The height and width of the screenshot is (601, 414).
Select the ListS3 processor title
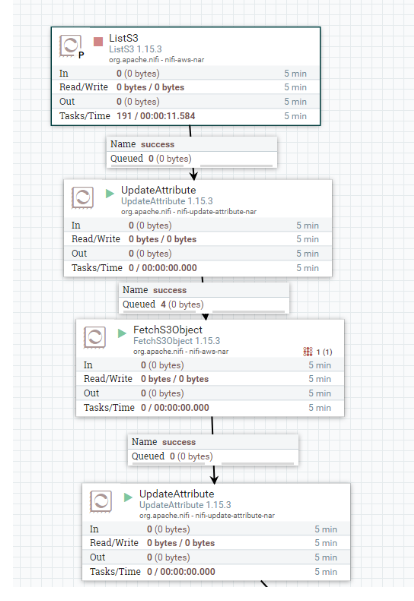(x=123, y=38)
